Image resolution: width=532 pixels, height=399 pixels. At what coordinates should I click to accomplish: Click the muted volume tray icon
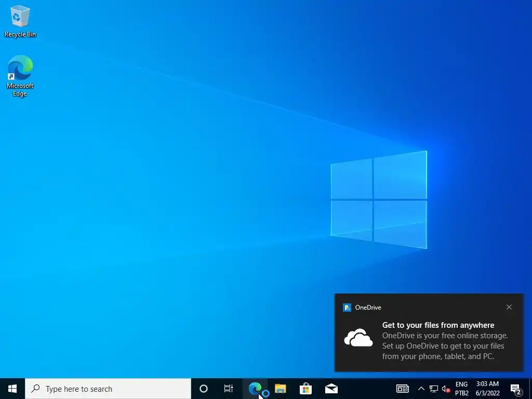446,389
